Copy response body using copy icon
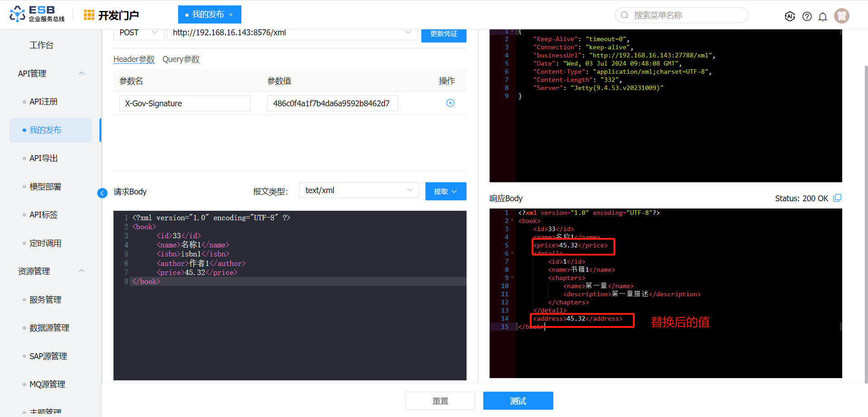Image resolution: width=868 pixels, height=417 pixels. [837, 198]
